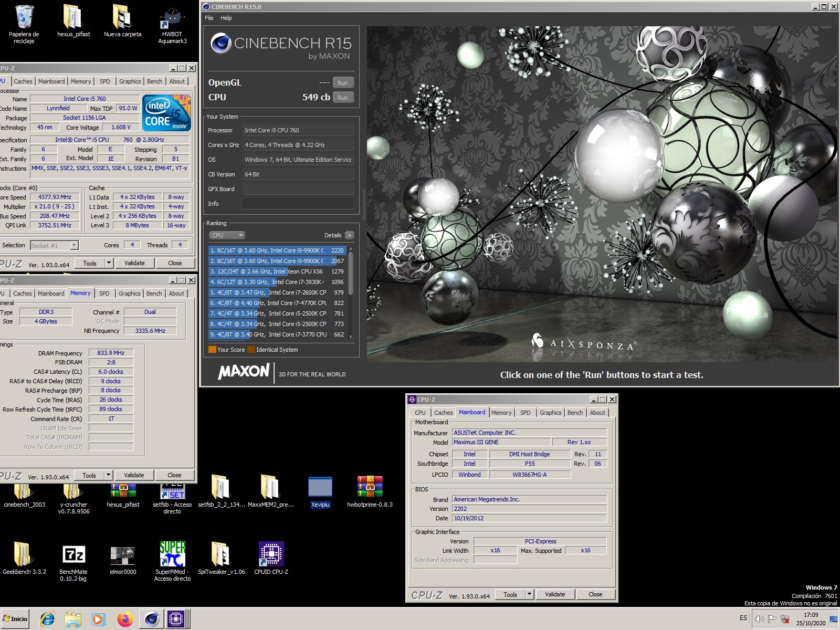Open the y-cruncher v0.7.8.9506 folder
Viewport: 840px width, 630px height.
click(73, 498)
